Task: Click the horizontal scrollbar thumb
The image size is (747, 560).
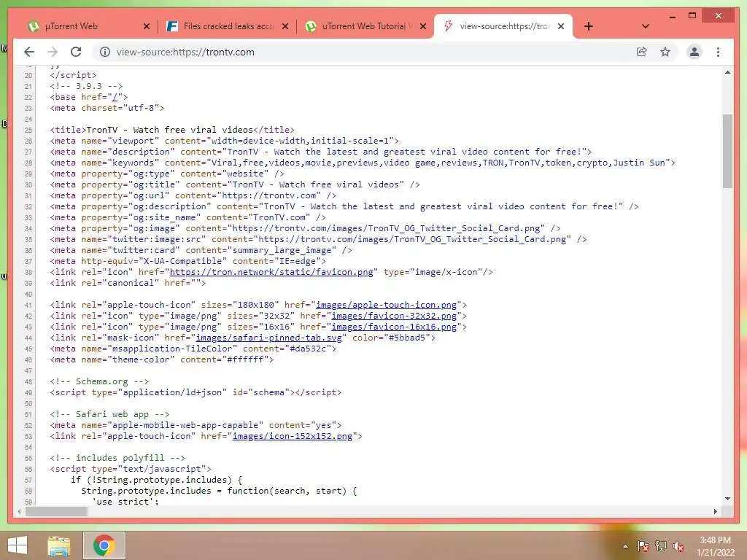Action: 56,511
